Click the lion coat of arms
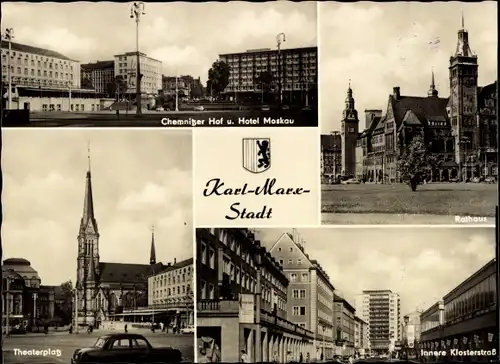500x364 pixels. click(256, 155)
